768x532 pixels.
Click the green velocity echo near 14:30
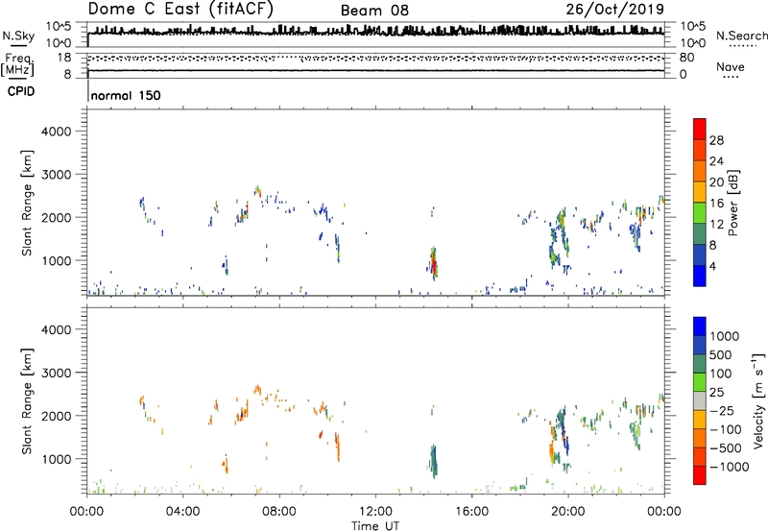[434, 462]
